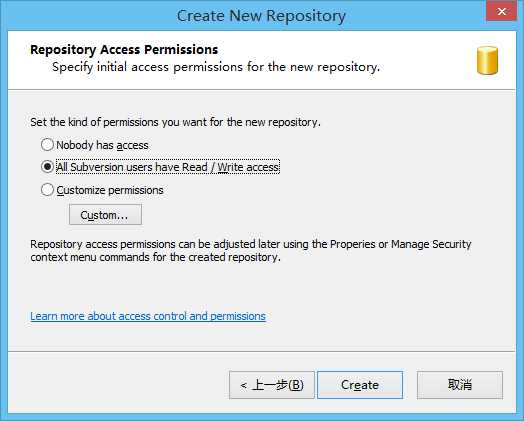The width and height of the screenshot is (524, 421).
Task: Open the Custom... permissions button
Action: pos(105,215)
